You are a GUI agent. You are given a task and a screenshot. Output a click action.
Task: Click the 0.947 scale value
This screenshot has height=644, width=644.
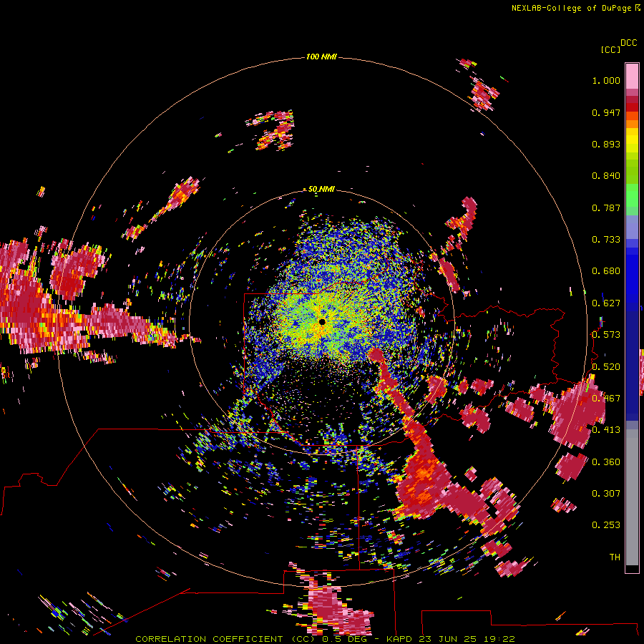coord(606,112)
